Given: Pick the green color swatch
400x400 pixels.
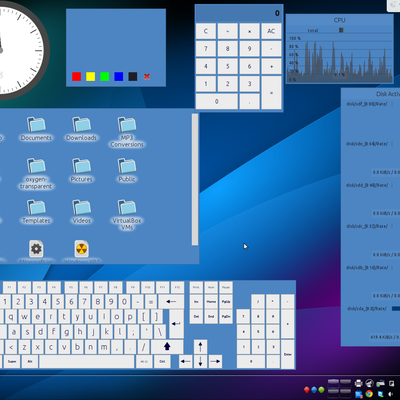Looking at the screenshot, I should pos(105,77).
